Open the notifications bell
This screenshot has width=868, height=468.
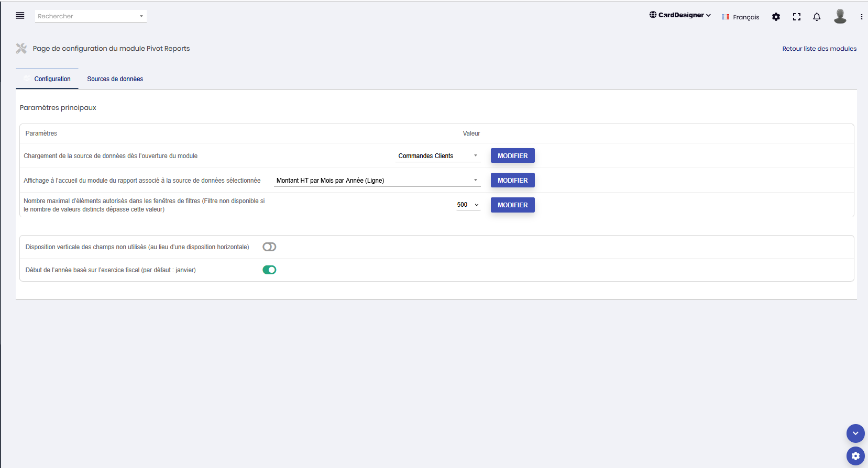(x=817, y=17)
